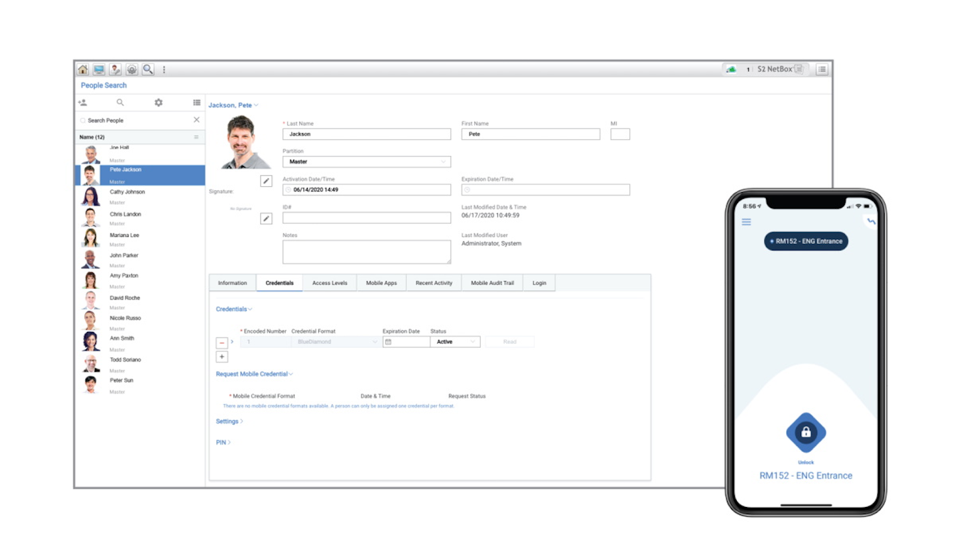This screenshot has height=560, width=955.
Task: Click the Search People input field
Action: click(x=136, y=121)
